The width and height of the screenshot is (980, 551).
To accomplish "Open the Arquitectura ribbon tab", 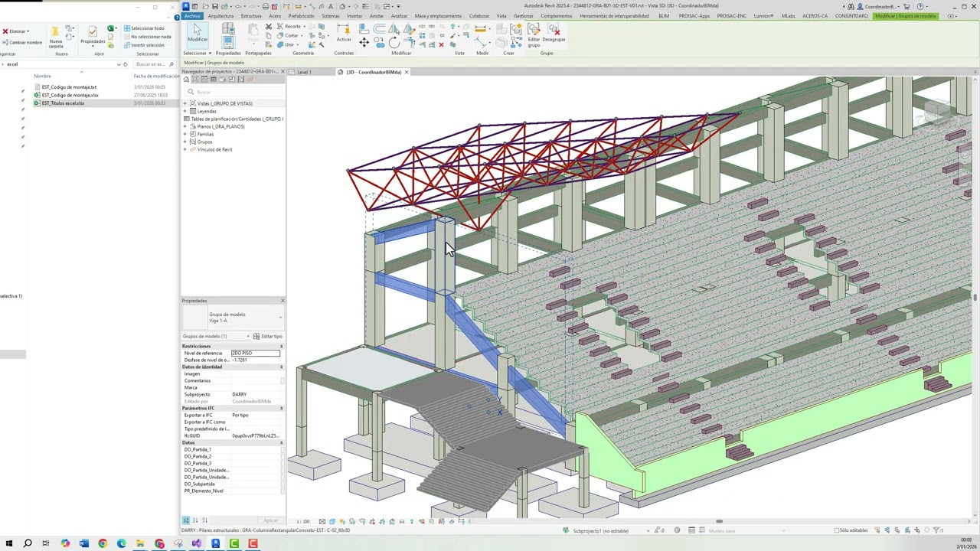I will [220, 16].
